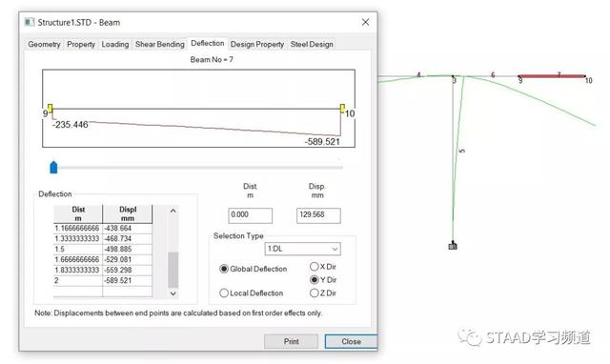The image size is (610, 364).
Task: Click the deflection table scroll up arrow
Action: coord(173,211)
